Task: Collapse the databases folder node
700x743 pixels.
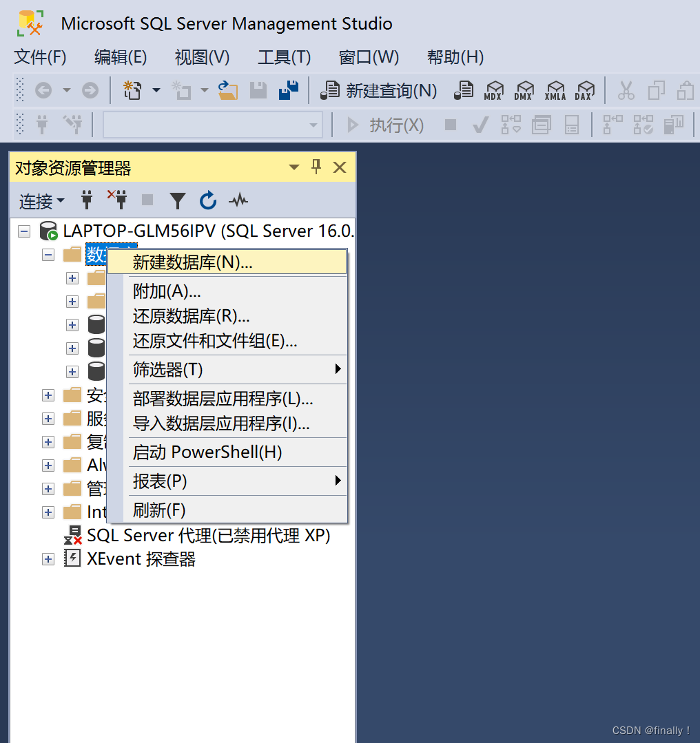Action: point(48,255)
